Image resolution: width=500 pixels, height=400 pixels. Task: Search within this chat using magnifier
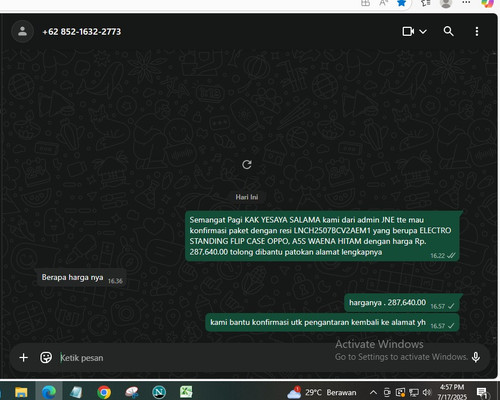pos(449,31)
